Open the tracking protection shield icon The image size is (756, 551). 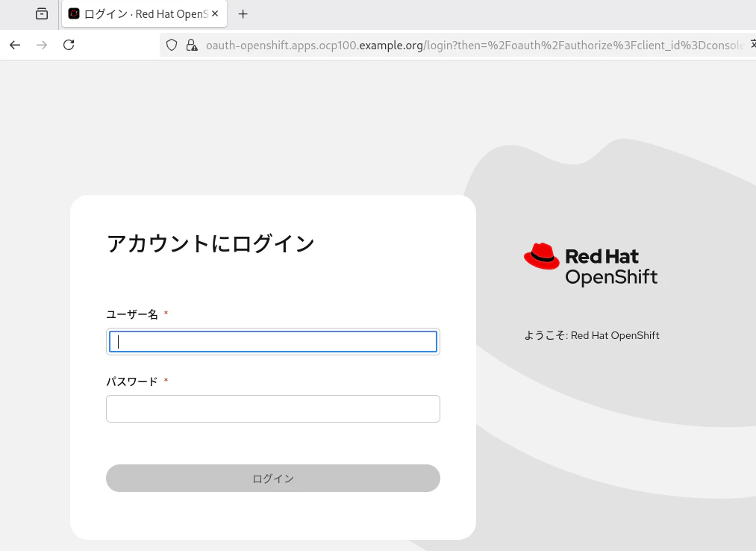172,45
